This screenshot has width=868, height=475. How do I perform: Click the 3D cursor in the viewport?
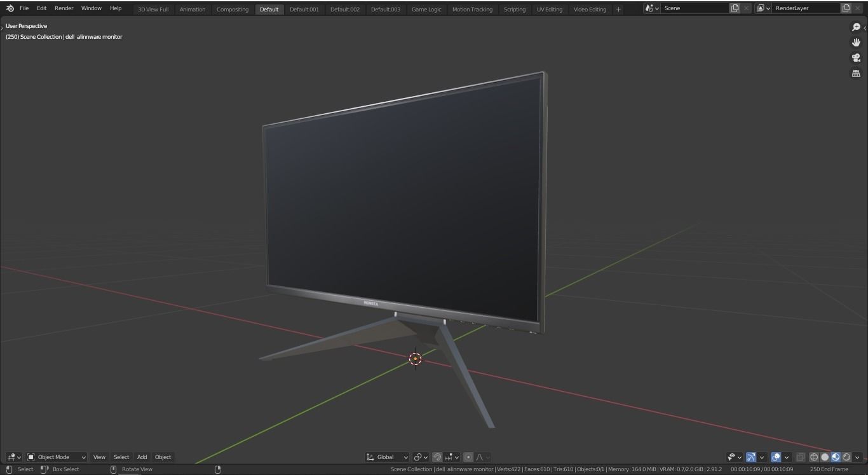[415, 359]
